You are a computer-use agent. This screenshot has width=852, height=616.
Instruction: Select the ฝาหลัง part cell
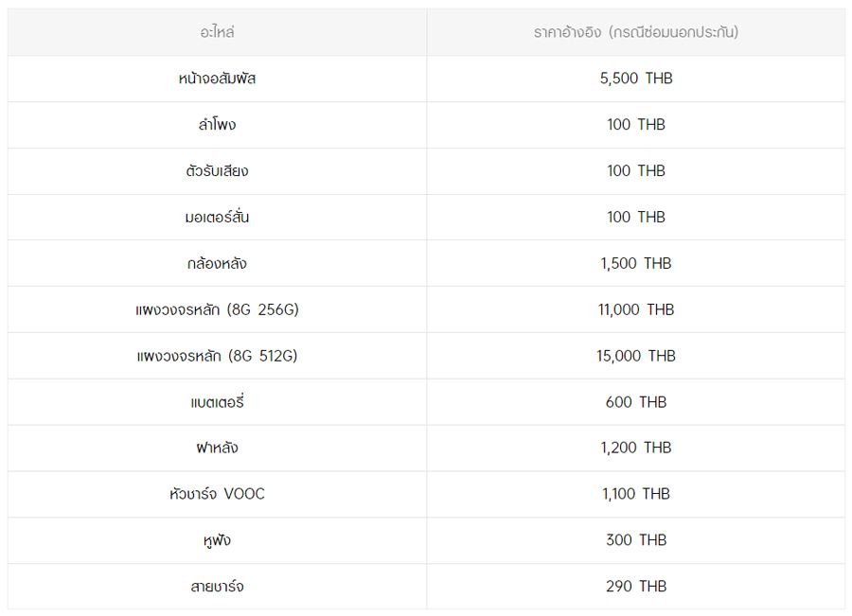217,448
